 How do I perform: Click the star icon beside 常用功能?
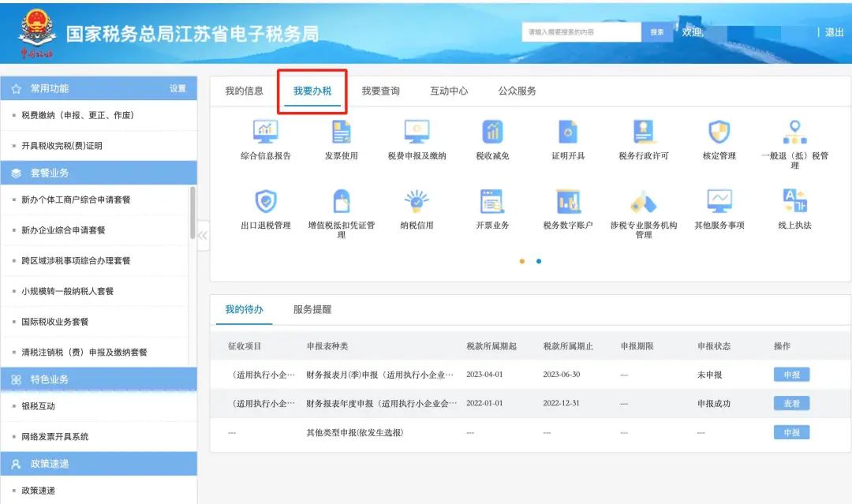16,88
